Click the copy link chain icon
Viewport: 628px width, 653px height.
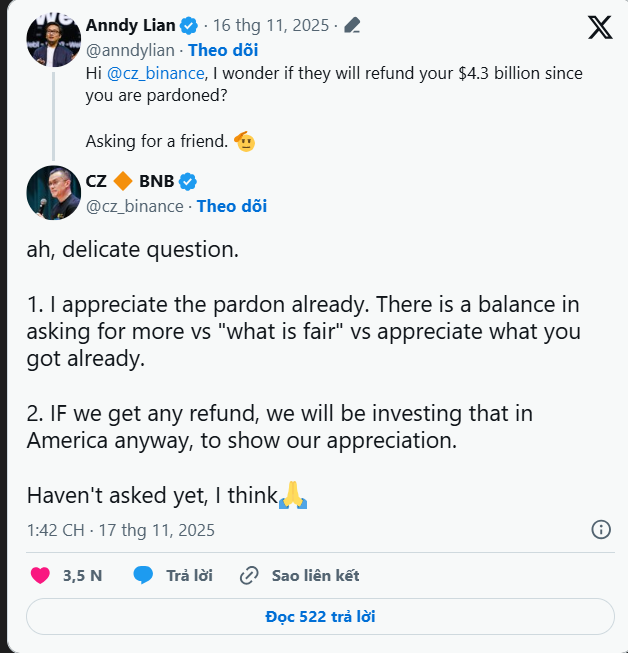[249, 575]
